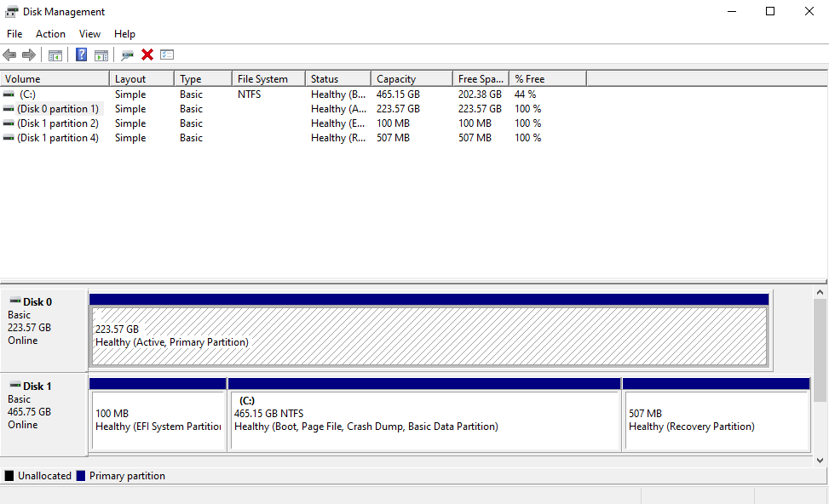Image resolution: width=829 pixels, height=504 pixels.
Task: Click the blue Primary partition legend swatch
Action: pyautogui.click(x=80, y=475)
